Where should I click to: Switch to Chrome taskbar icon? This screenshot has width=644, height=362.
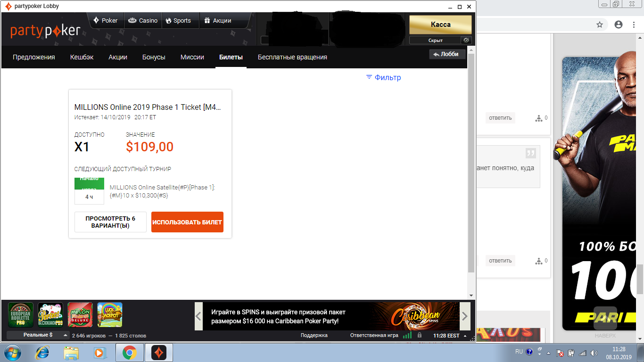point(130,353)
